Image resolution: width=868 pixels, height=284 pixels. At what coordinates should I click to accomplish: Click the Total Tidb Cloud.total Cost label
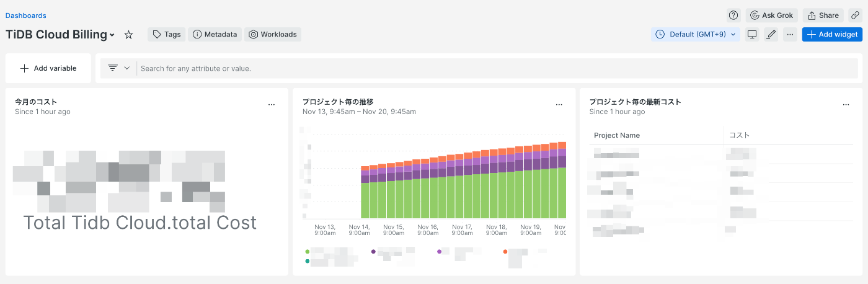coord(140,223)
